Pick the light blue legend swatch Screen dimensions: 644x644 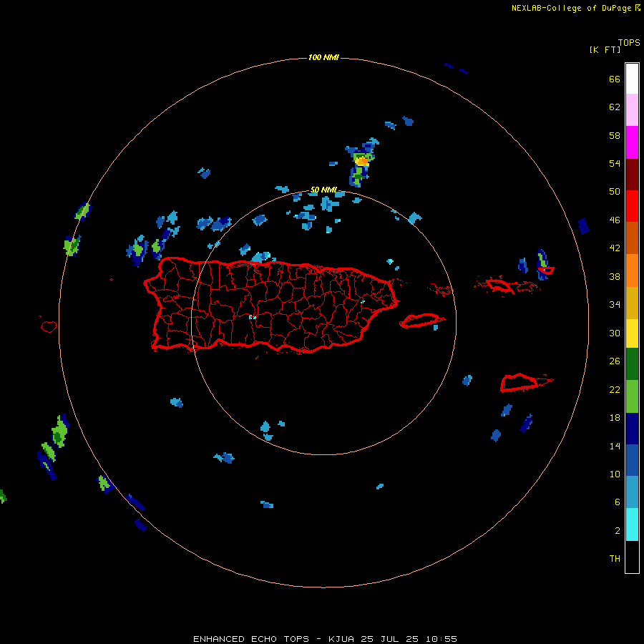pos(632,492)
